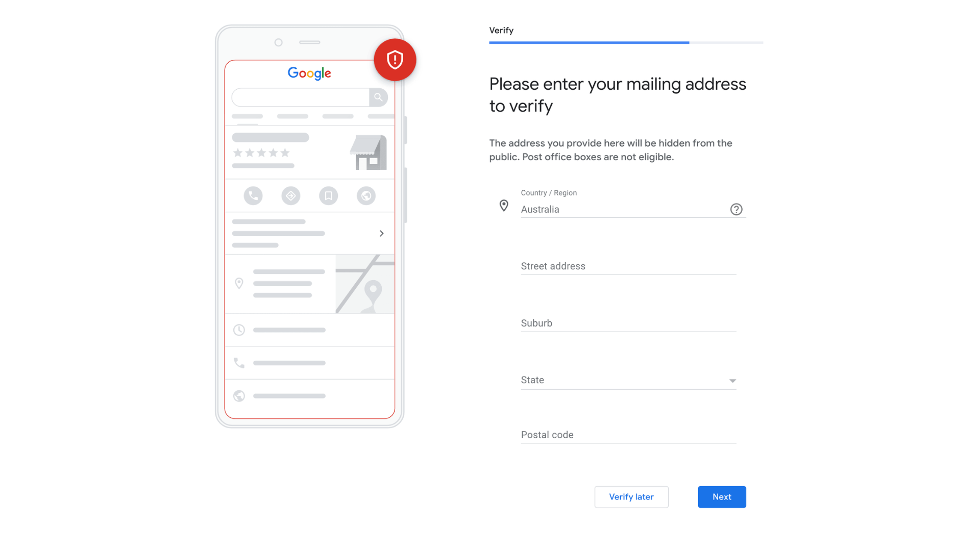Viewport: 980px width, 551px height.
Task: Select the Verify tab at top
Action: click(x=501, y=30)
